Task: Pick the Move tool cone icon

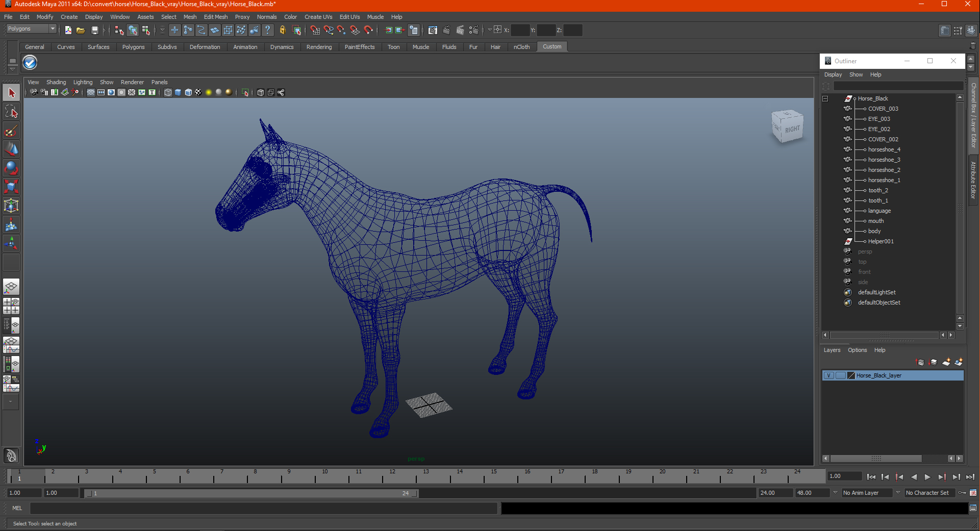Action: pyautogui.click(x=11, y=149)
